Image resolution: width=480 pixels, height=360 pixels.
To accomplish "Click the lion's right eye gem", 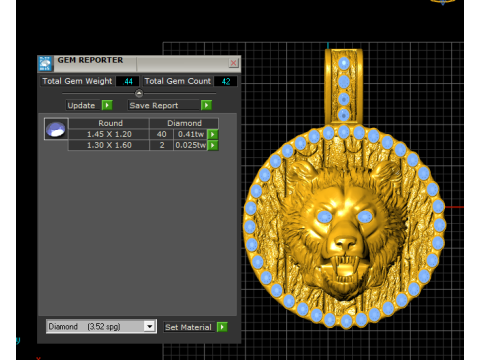I will click(365, 217).
